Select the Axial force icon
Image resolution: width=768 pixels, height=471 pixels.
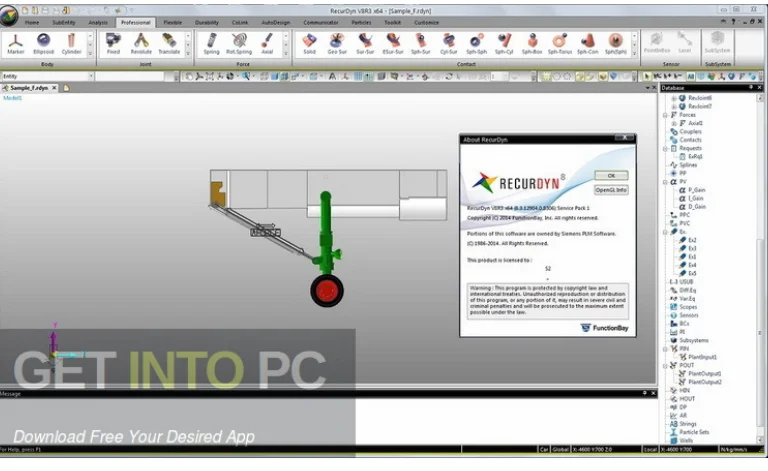click(267, 42)
